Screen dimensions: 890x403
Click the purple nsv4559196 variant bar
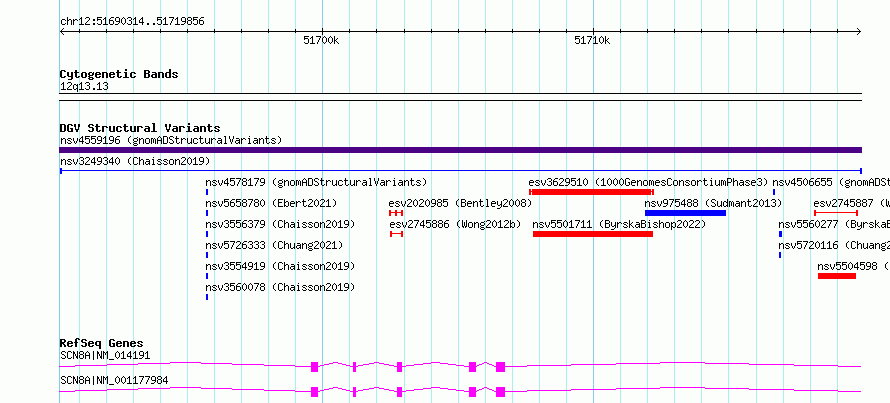point(461,150)
